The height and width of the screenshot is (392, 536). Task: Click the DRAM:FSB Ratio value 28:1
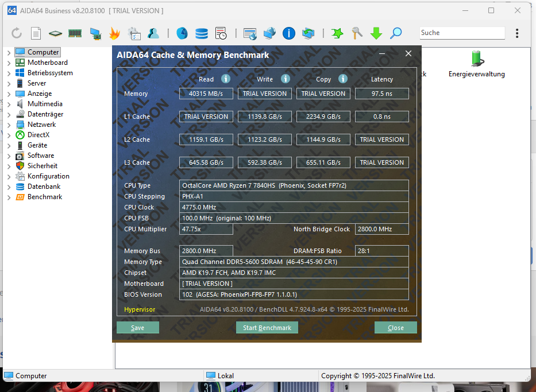pos(382,251)
